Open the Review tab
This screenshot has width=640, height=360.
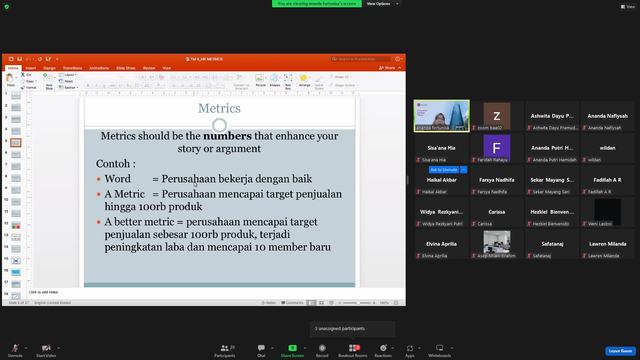tap(149, 68)
